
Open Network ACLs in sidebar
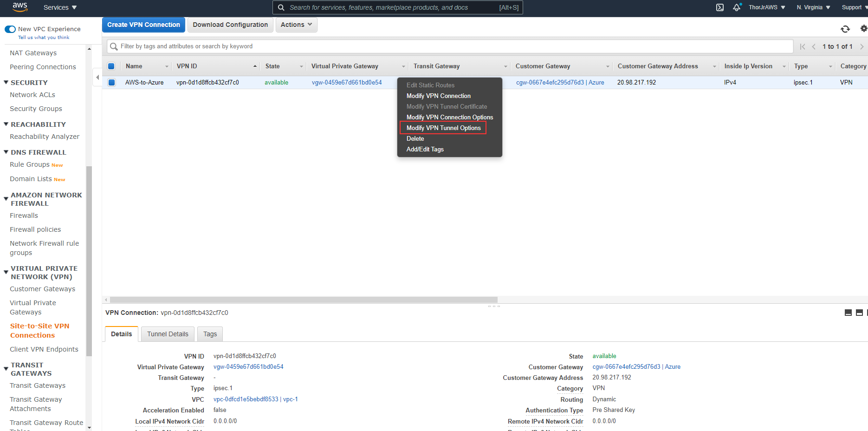coord(32,95)
